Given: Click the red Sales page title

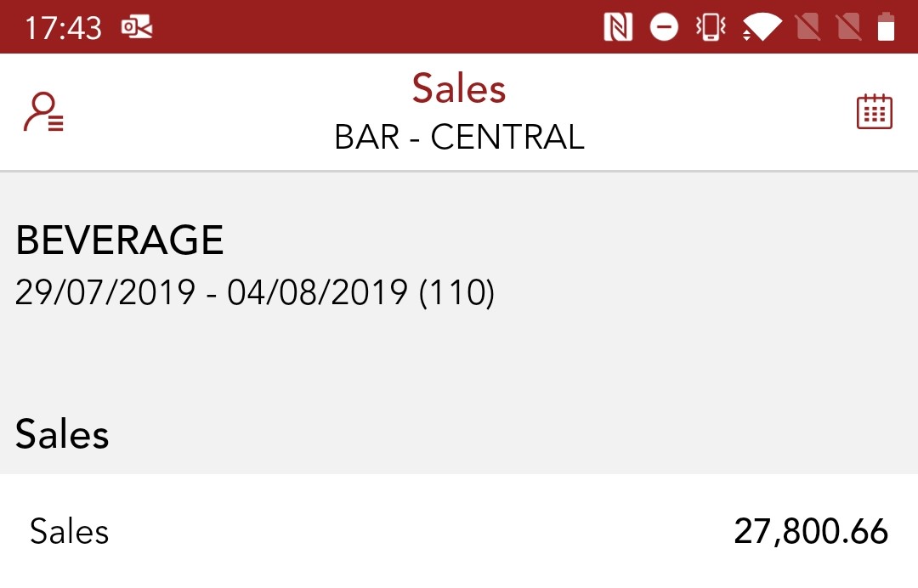Looking at the screenshot, I should (459, 88).
